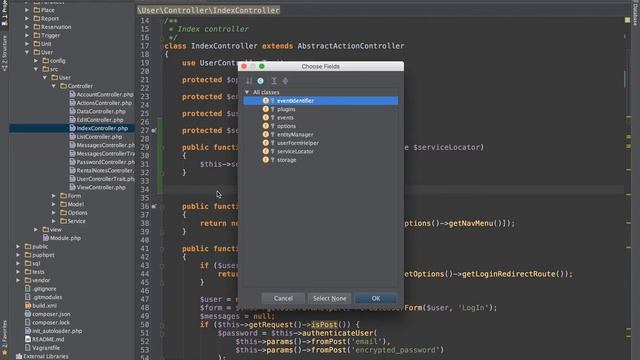The image size is (640, 360).
Task: Expand the Place folder
Action: tap(27, 10)
